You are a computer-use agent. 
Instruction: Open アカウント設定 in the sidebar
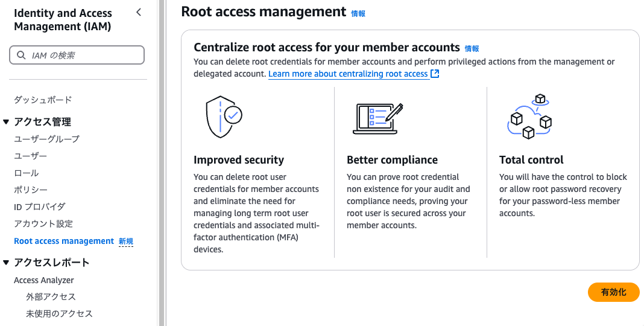43,223
